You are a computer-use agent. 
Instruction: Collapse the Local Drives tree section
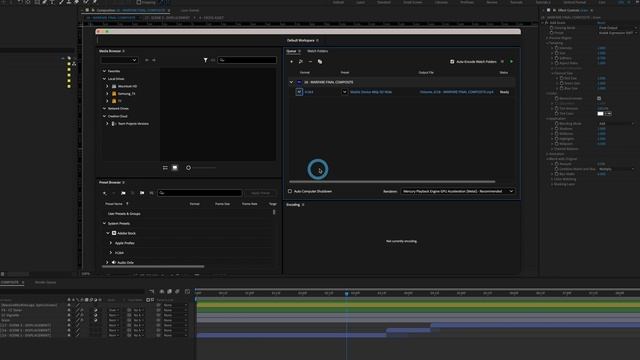tap(104, 79)
